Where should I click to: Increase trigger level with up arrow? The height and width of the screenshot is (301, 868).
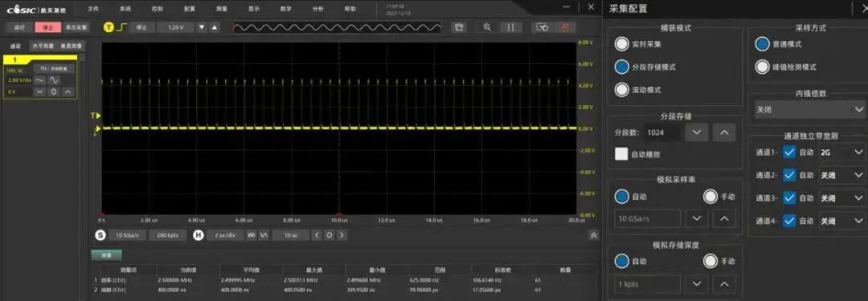click(215, 27)
